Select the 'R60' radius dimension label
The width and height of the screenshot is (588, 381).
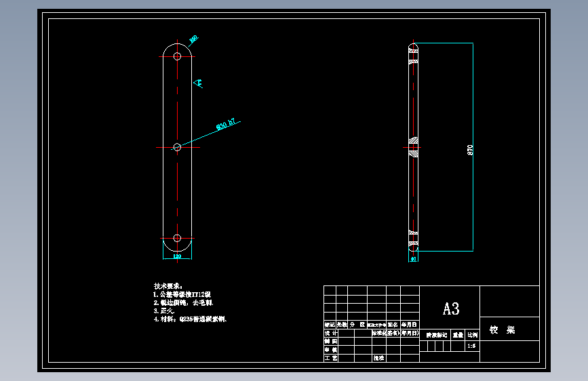click(x=193, y=39)
